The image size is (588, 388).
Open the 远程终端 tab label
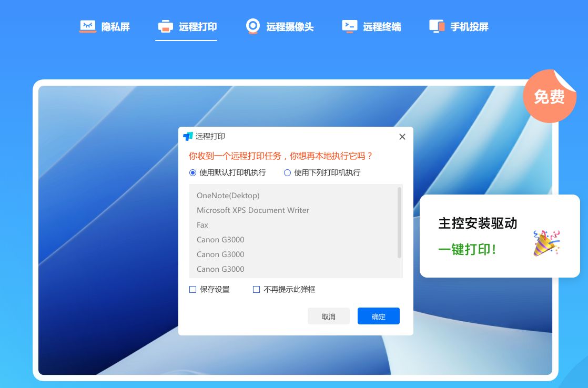tap(382, 27)
